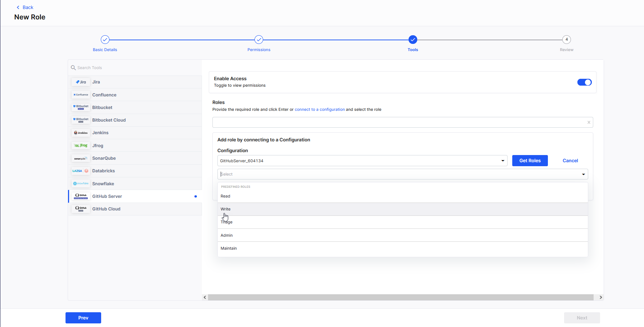Image resolution: width=644 pixels, height=327 pixels.
Task: Toggle the Enable Access switch off
Action: click(x=585, y=82)
